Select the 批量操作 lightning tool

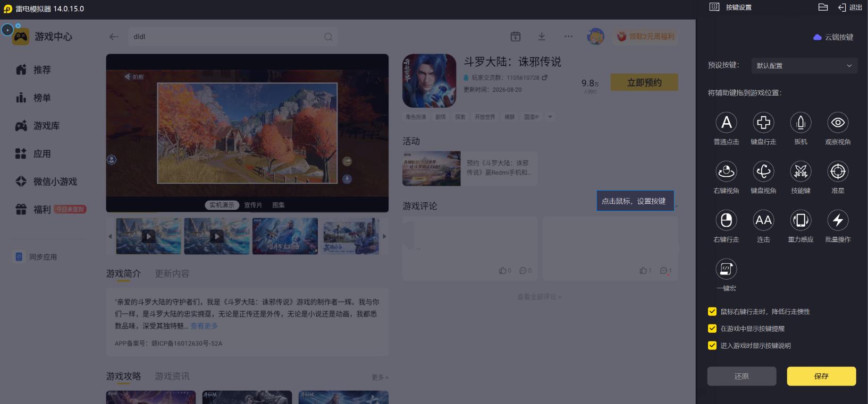click(x=838, y=220)
